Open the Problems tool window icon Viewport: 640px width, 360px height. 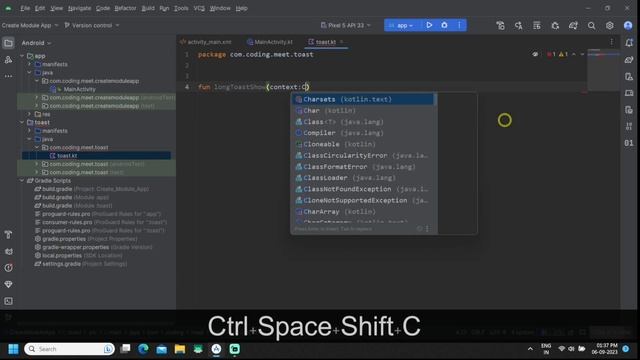(x=8, y=268)
